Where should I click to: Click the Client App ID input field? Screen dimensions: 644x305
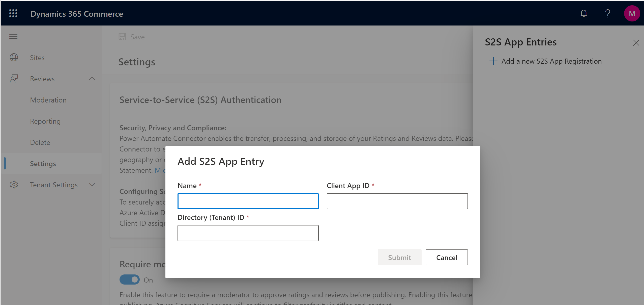397,201
